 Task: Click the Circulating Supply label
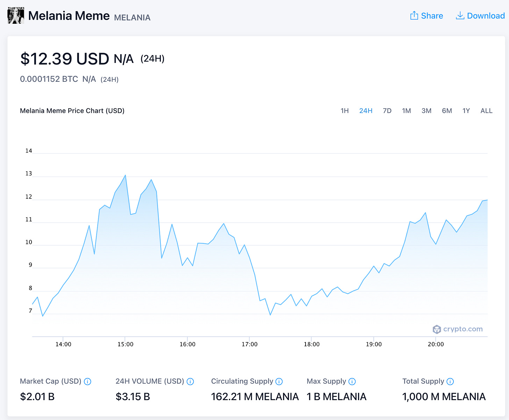(x=242, y=381)
